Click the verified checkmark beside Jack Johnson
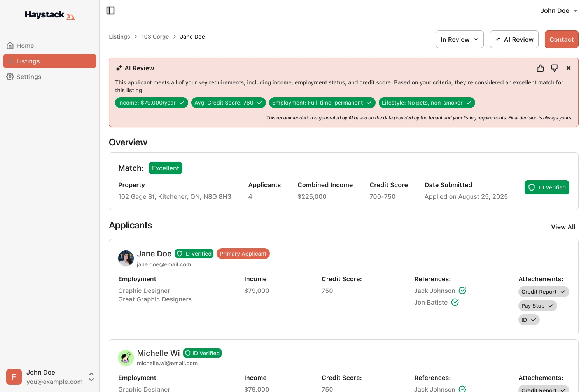588x392 pixels. point(462,290)
